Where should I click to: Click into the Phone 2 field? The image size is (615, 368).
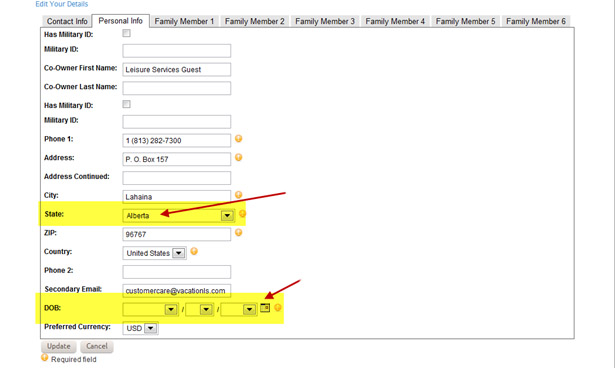176,272
